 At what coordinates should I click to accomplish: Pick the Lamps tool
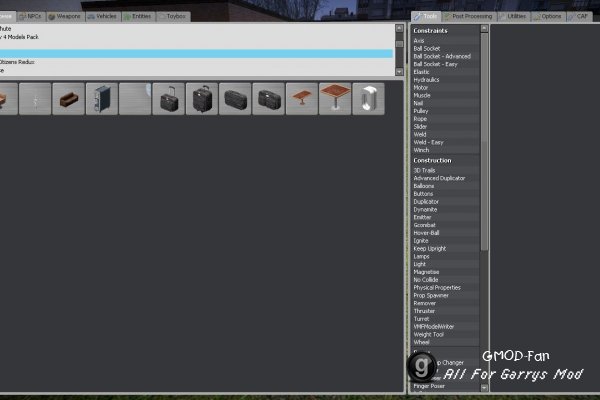(x=445, y=256)
